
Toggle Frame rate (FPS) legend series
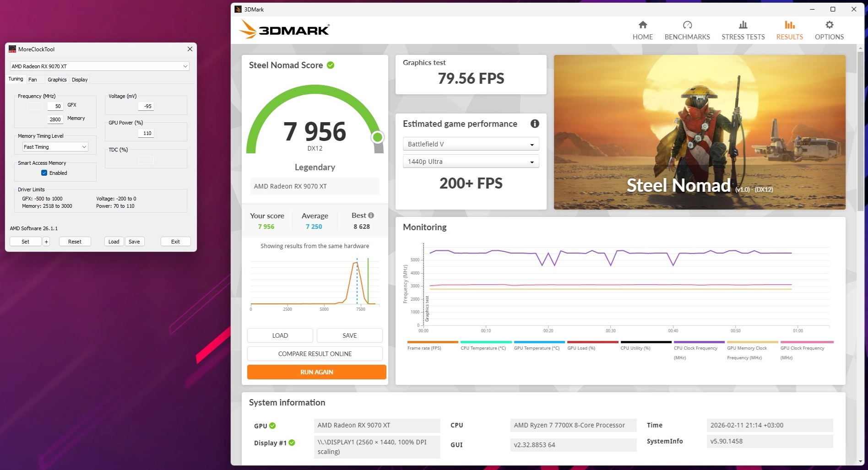click(x=433, y=346)
